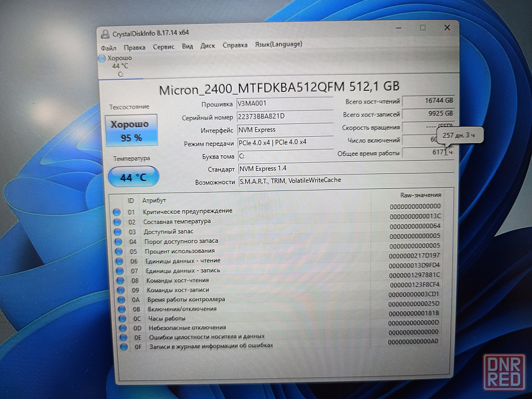Click status icon for Ошибки целостности носителя row

[x=123, y=337]
